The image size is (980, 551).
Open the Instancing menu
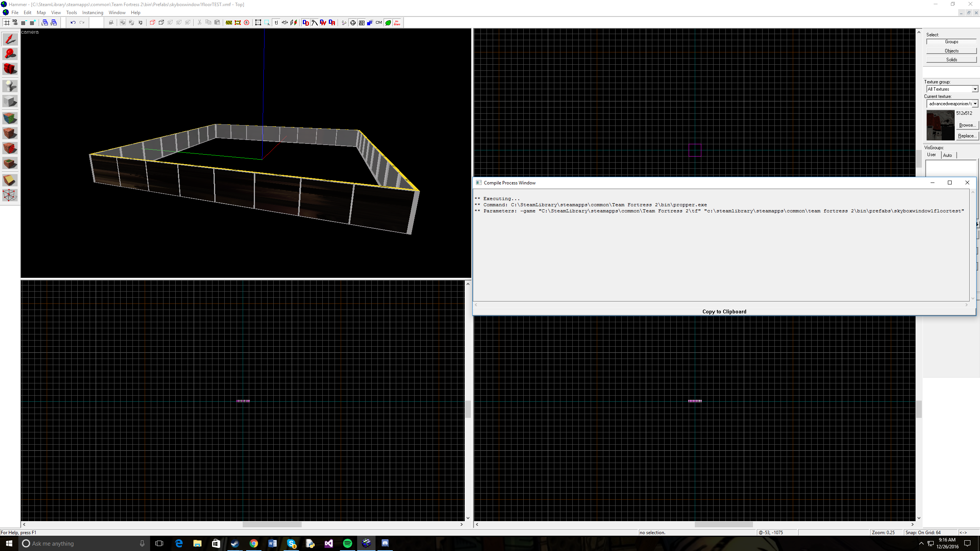pyautogui.click(x=93, y=13)
